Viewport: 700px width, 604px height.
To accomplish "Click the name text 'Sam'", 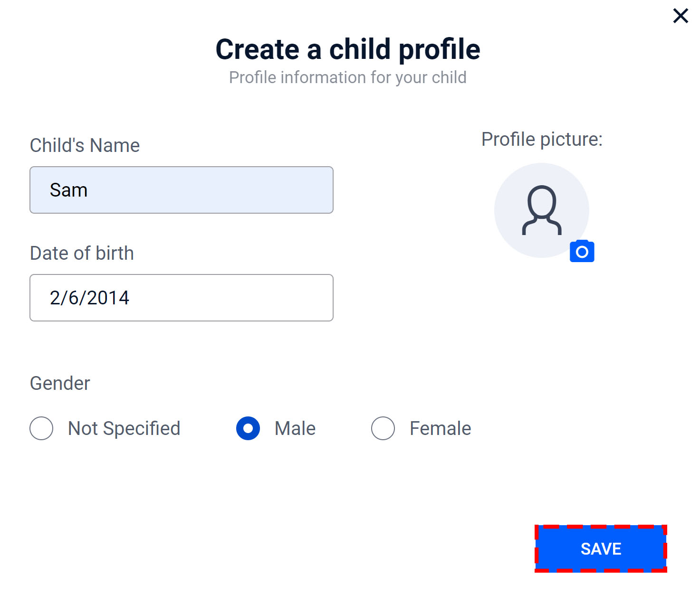I will pyautogui.click(x=69, y=190).
